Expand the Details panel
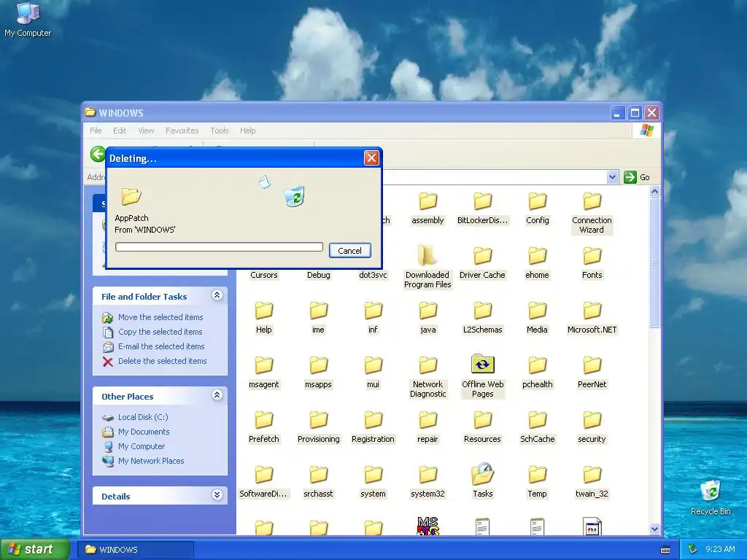Screen dimensions: 747x560 pos(217,495)
